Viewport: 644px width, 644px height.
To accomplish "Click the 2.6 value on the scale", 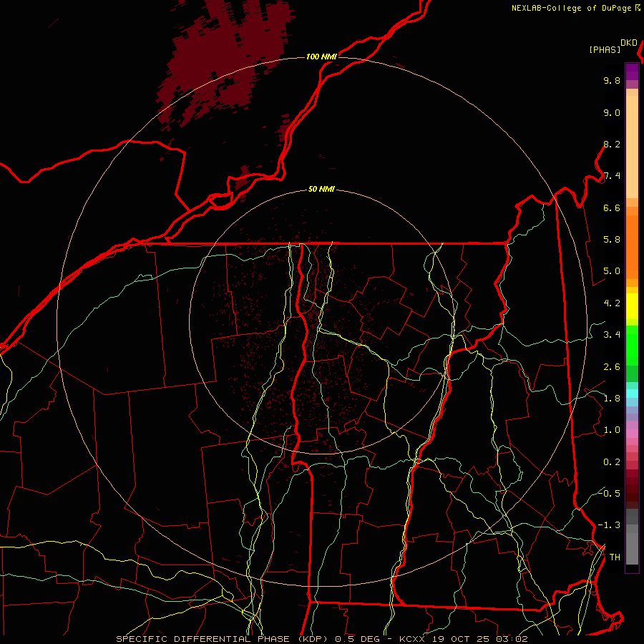I will (612, 367).
